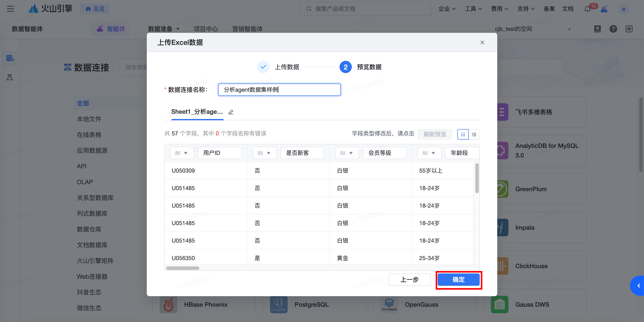Viewport: 644px width, 322px height.
Task: Click the HBase Phoenix icon
Action: point(168,304)
